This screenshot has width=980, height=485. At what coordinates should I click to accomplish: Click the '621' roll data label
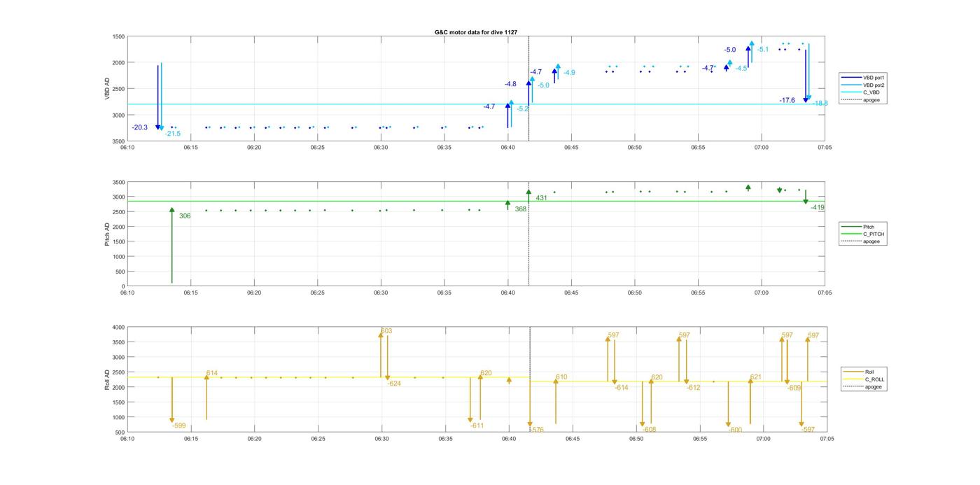pyautogui.click(x=755, y=377)
